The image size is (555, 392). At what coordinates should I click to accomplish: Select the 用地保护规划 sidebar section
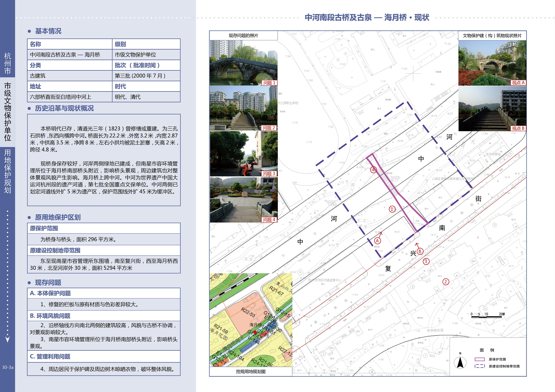coord(8,171)
